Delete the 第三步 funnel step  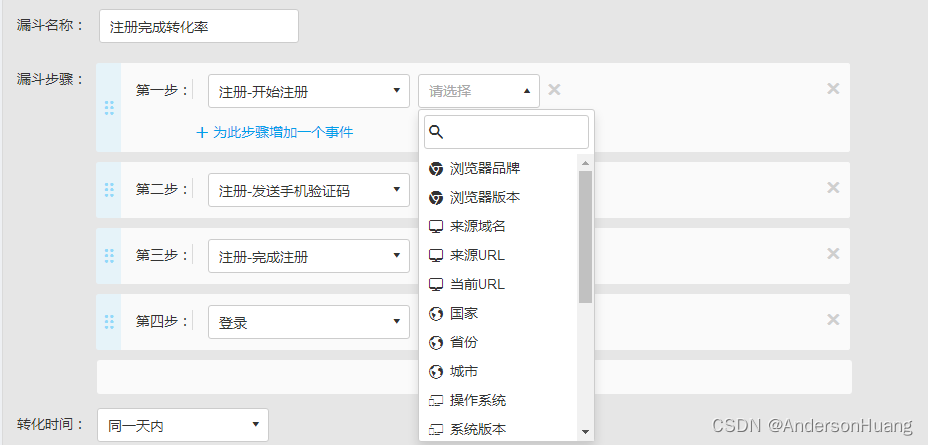click(833, 253)
